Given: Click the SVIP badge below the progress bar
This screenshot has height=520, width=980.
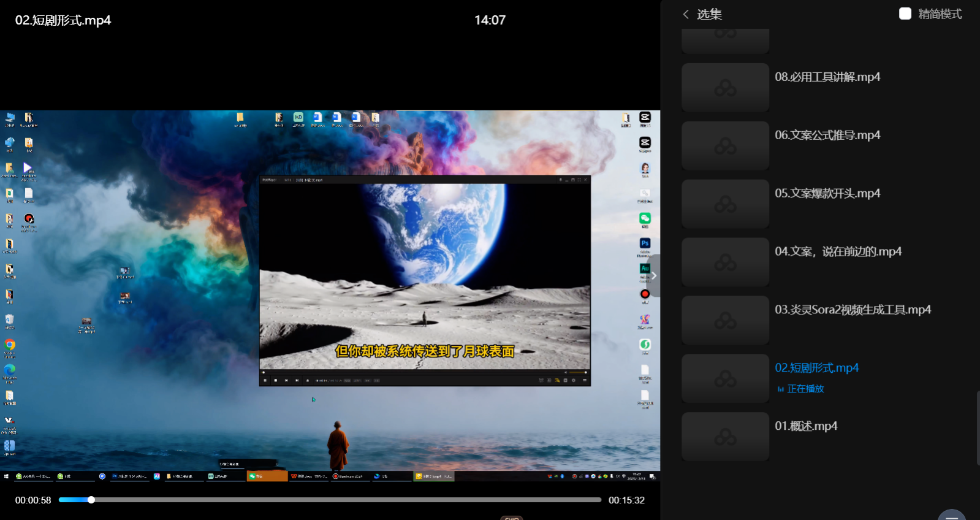Looking at the screenshot, I should [511, 518].
